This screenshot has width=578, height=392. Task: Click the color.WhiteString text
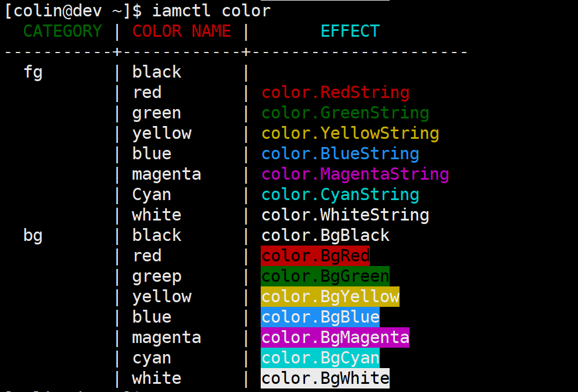[x=345, y=215]
